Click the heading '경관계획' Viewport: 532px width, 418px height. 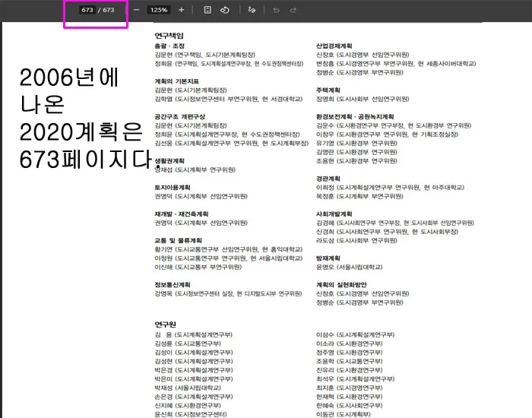click(x=328, y=179)
